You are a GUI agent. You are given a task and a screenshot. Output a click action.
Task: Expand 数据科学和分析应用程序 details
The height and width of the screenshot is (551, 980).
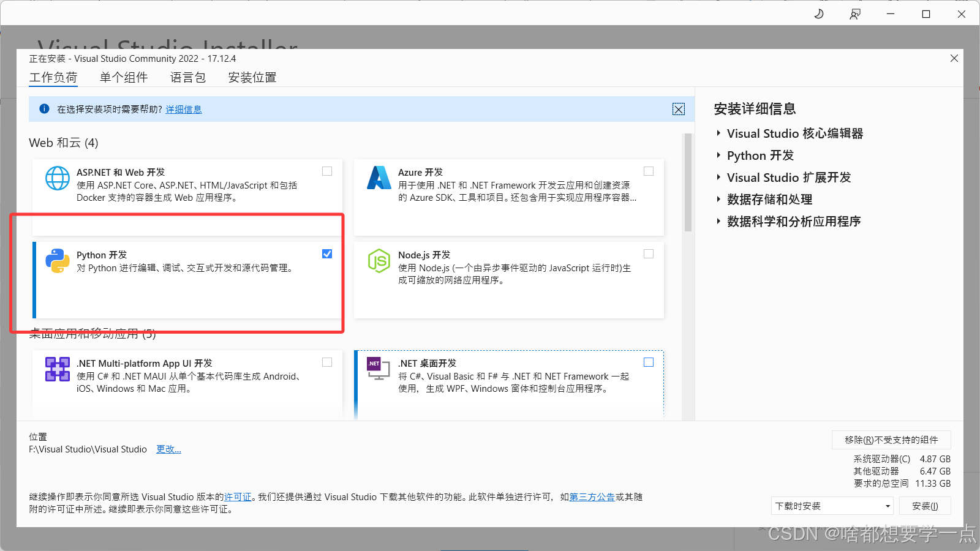click(x=719, y=221)
